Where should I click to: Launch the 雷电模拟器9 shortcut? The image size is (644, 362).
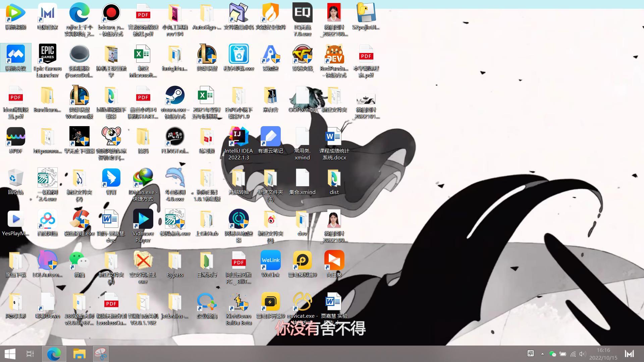302,264
